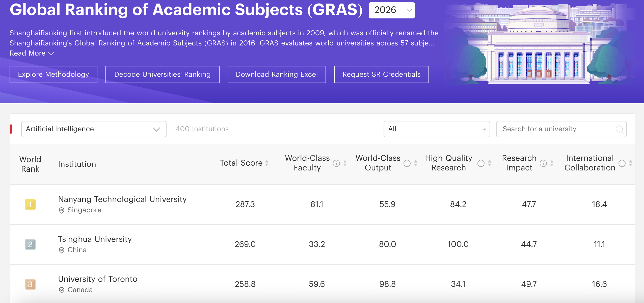Select Toronto International Collaboration 16.6
Image resolution: width=644 pixels, height=303 pixels.
599,284
